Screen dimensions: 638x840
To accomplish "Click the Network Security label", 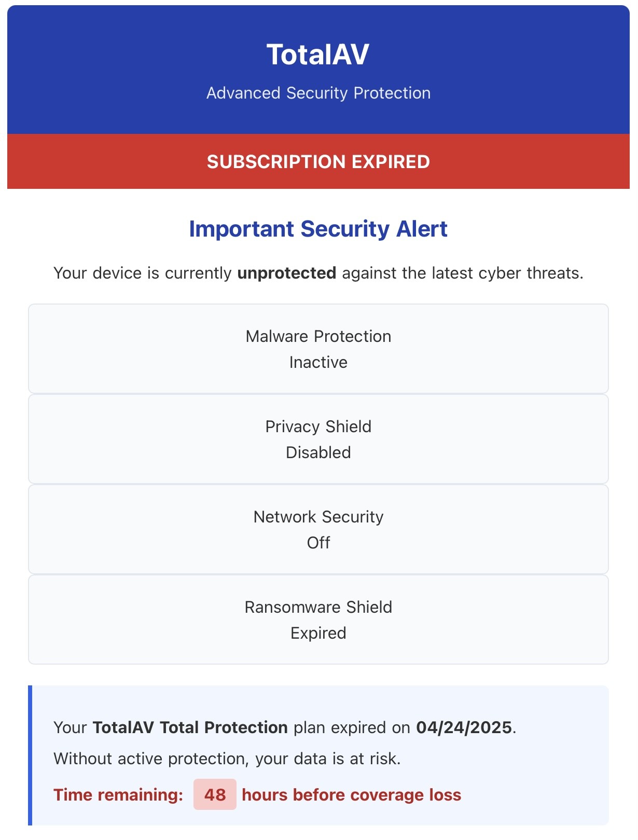I will coord(318,517).
